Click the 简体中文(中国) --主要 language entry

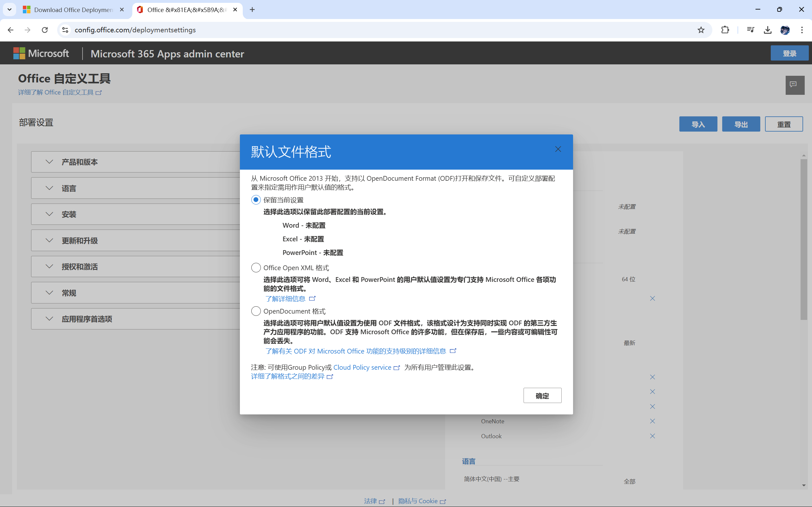[x=492, y=479]
